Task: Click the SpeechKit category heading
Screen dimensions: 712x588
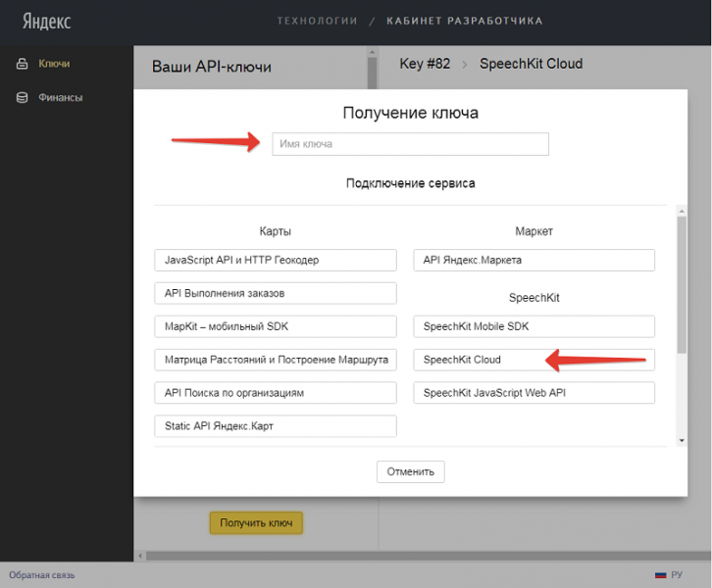Action: pyautogui.click(x=534, y=298)
